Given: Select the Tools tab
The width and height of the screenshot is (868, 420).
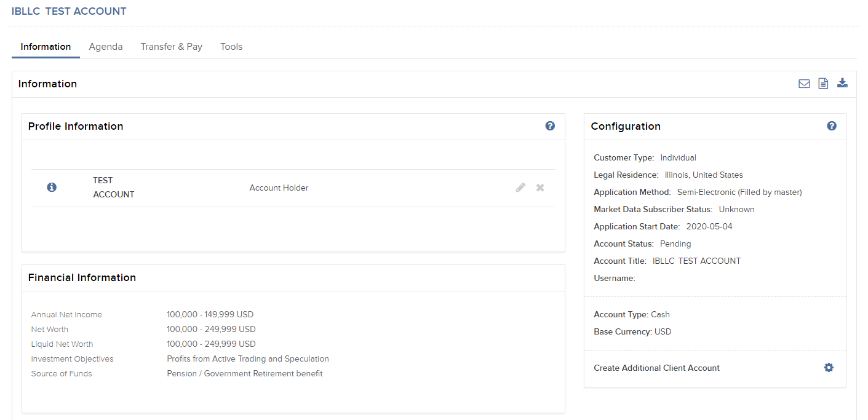Looking at the screenshot, I should point(231,46).
